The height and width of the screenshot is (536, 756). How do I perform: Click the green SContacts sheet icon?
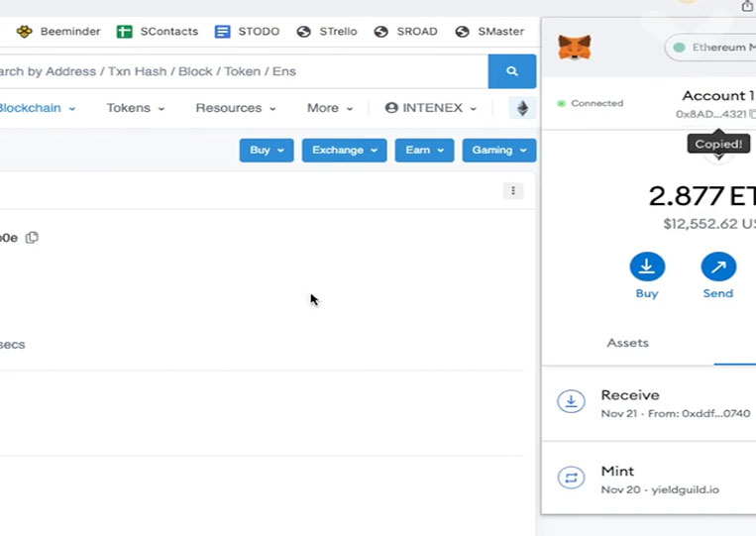pyautogui.click(x=125, y=32)
